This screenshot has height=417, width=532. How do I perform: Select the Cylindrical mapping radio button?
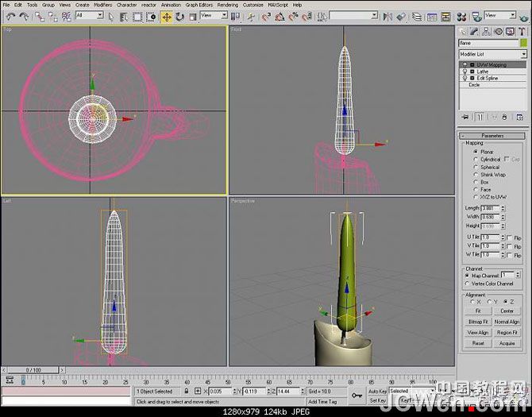pos(476,159)
